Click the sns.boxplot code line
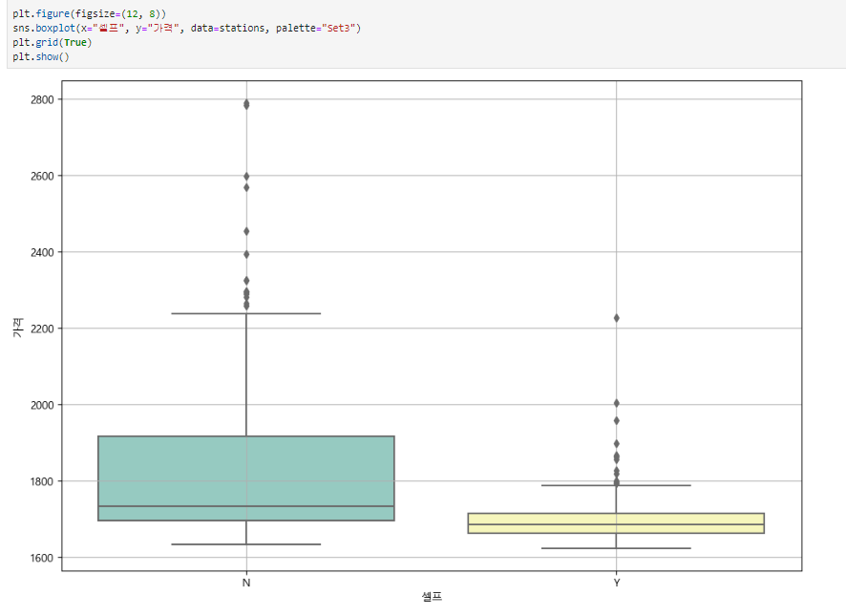The width and height of the screenshot is (846, 616). [x=187, y=28]
